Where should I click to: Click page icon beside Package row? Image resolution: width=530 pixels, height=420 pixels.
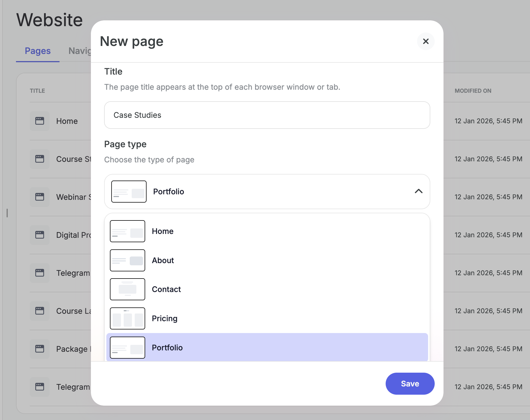pyautogui.click(x=40, y=349)
